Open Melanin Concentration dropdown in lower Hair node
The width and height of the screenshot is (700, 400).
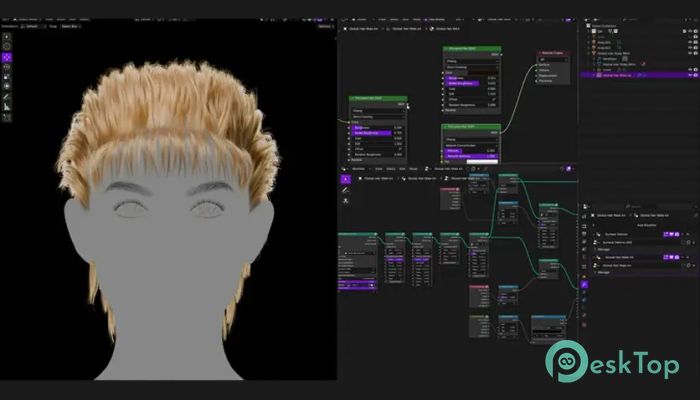pyautogui.click(x=471, y=145)
